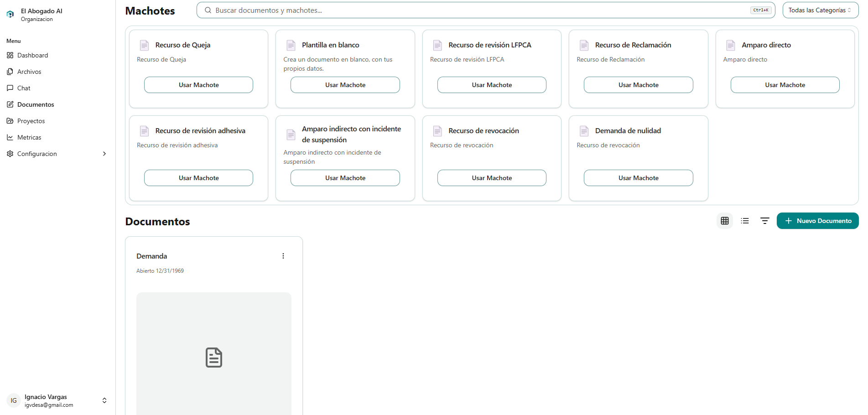Open the Todas las Categorías dropdown

pyautogui.click(x=820, y=10)
